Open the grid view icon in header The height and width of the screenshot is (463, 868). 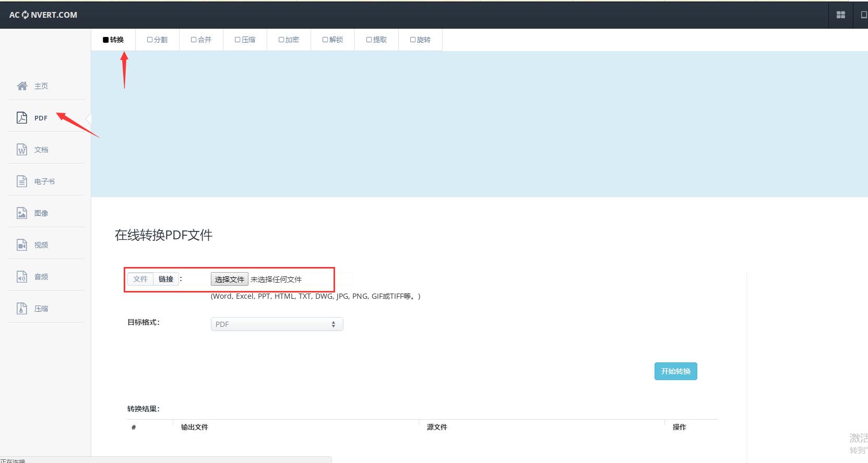tap(841, 15)
